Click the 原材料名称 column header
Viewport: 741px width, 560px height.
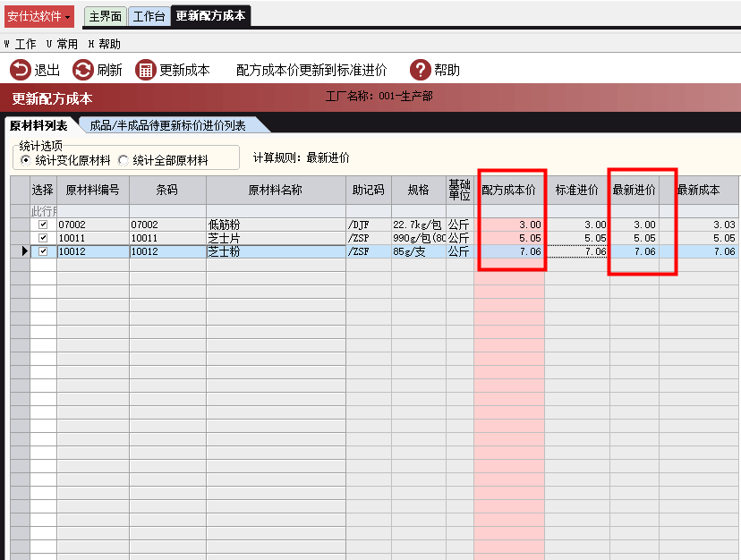pyautogui.click(x=276, y=190)
